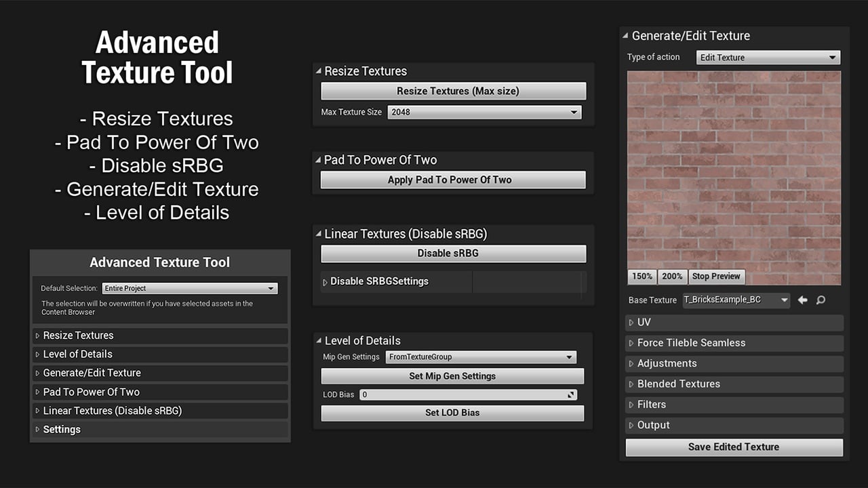Open the Type of action dropdown

pyautogui.click(x=768, y=57)
